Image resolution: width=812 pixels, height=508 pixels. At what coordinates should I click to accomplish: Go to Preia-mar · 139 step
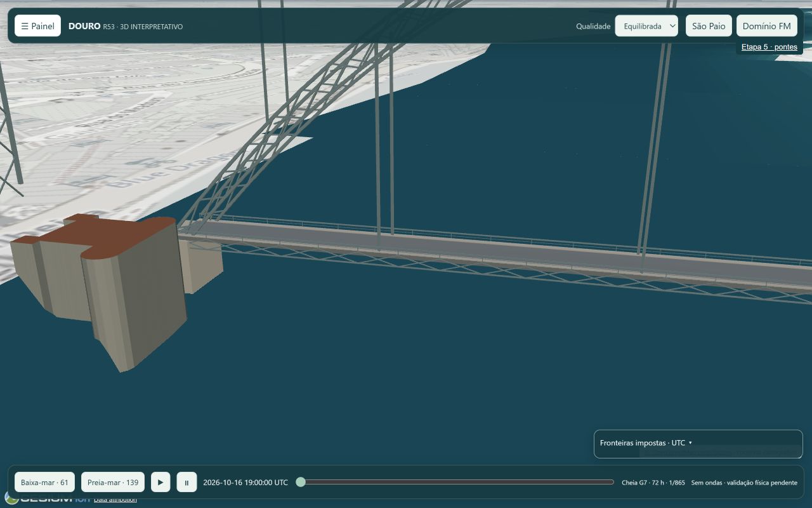pyautogui.click(x=113, y=483)
